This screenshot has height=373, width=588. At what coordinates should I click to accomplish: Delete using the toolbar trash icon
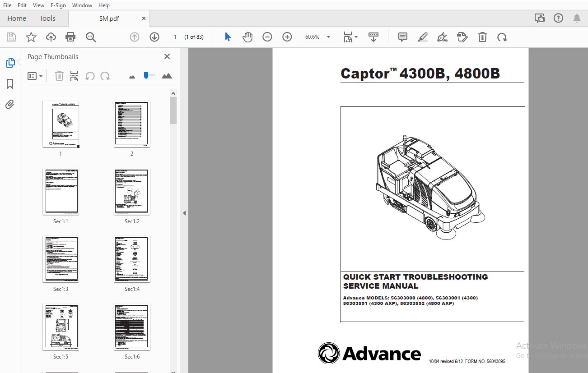[x=482, y=37]
